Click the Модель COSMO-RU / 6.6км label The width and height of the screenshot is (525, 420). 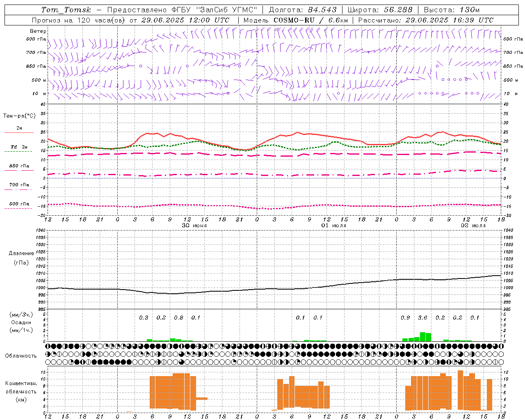[x=296, y=20]
